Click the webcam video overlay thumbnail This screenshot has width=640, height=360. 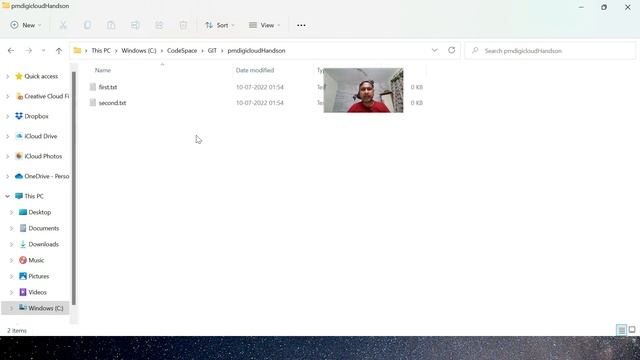(x=363, y=90)
